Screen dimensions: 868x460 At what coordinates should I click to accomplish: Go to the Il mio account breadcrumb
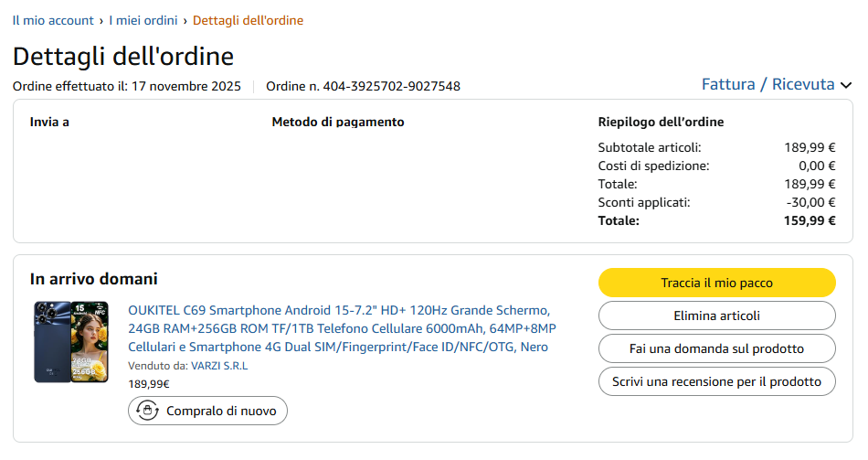pos(53,20)
